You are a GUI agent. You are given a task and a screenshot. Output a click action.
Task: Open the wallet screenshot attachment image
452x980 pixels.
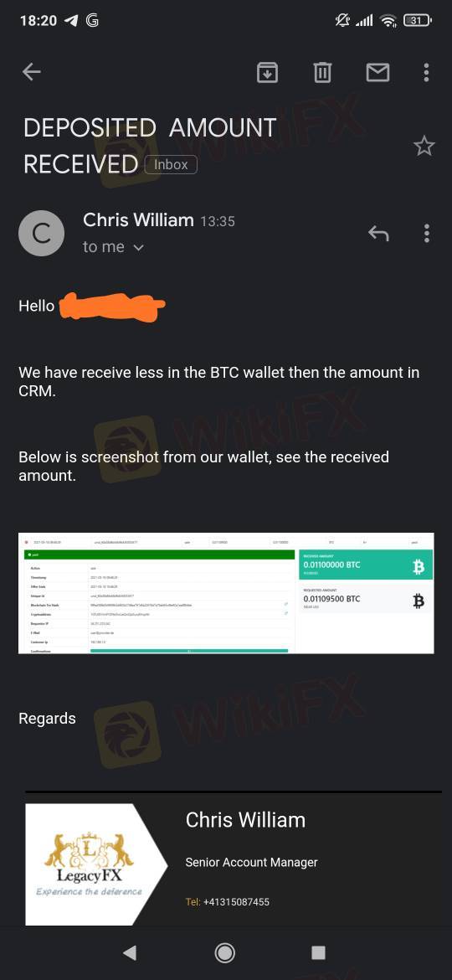(x=226, y=593)
